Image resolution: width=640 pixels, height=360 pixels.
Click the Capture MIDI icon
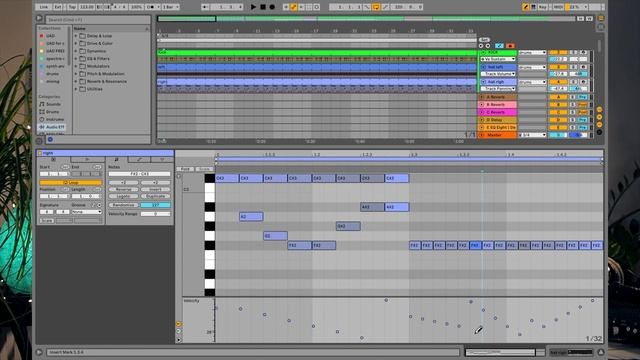(x=309, y=7)
